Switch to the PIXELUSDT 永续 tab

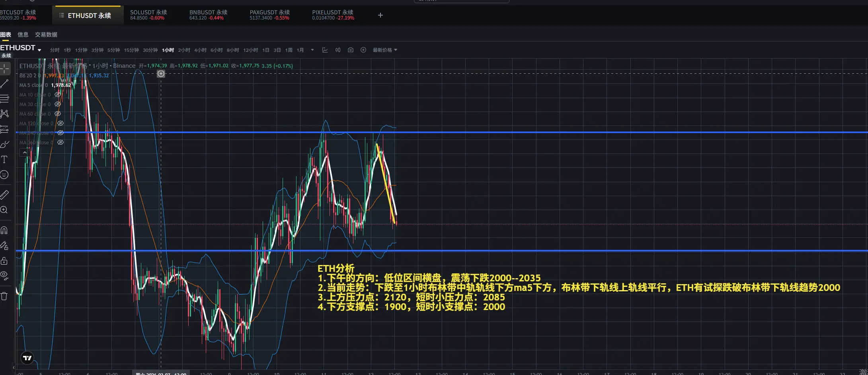[333, 15]
